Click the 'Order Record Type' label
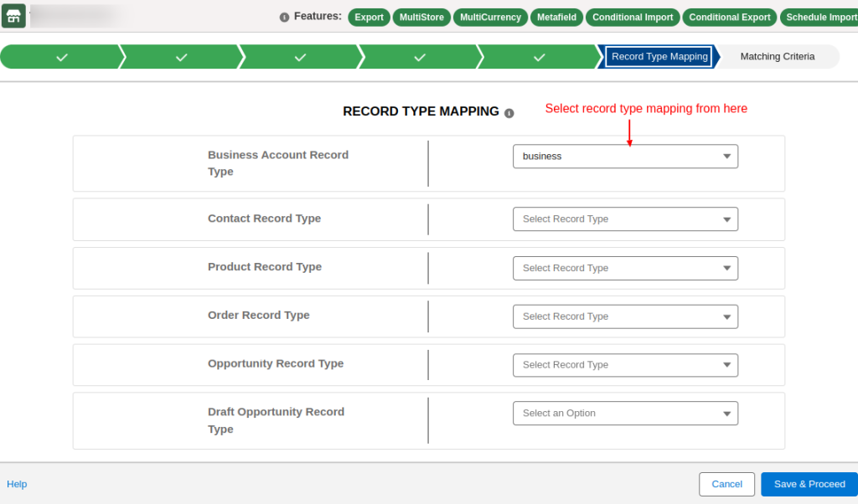Screen dimensions: 858x504 click(x=259, y=316)
